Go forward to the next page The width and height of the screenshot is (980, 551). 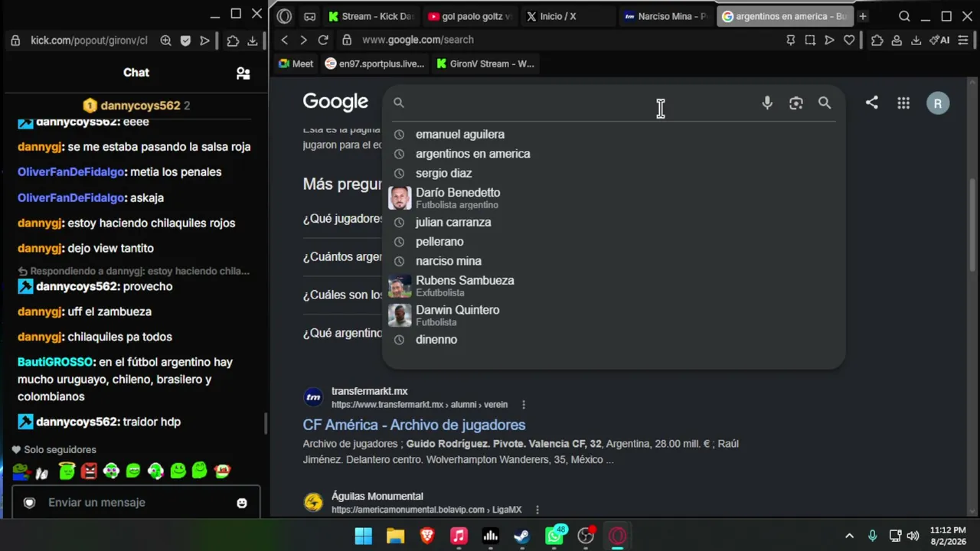[x=303, y=40]
